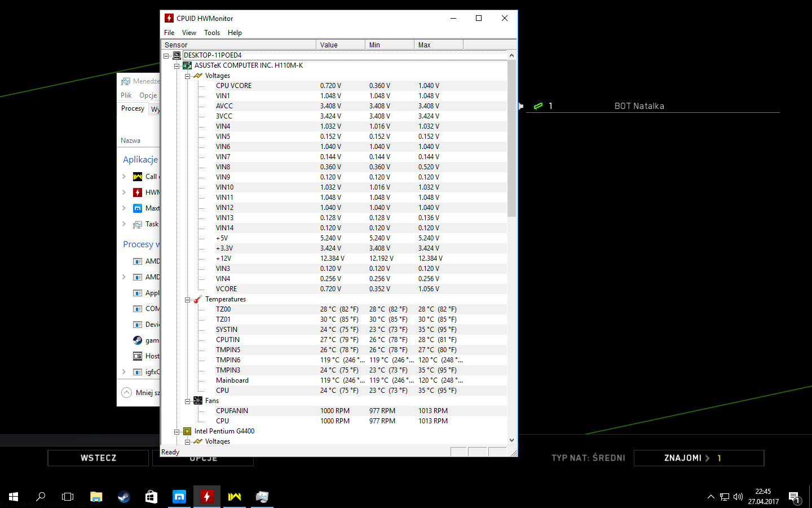Open Task View on the taskbar

click(x=68, y=497)
